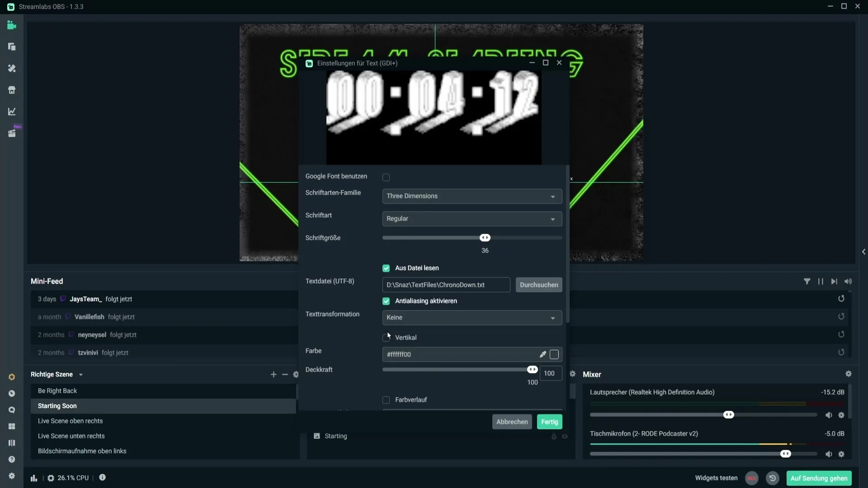Replay the JaysTeam_ follow alert
The width and height of the screenshot is (868, 488).
[841, 299]
